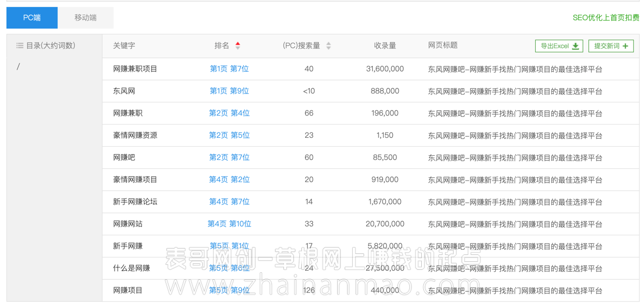Image resolution: width=644 pixels, height=304 pixels.
Task: Switch to the PC端 tab
Action: (x=31, y=17)
